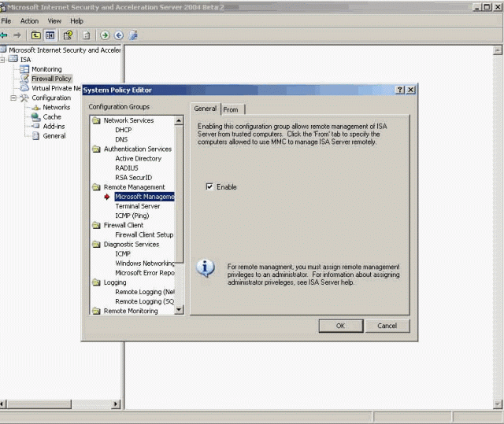Click the Back arrow in the toolbar
Screen dimensions: 504x424
5,35
